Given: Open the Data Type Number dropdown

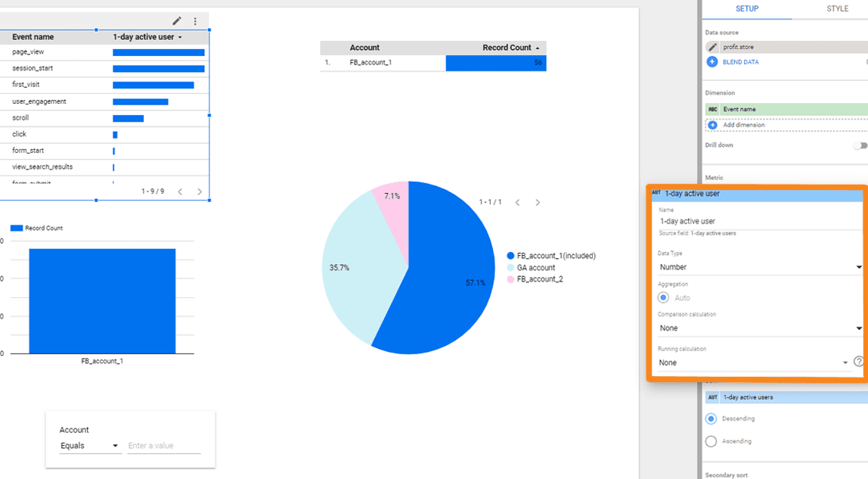Looking at the screenshot, I should tap(759, 267).
